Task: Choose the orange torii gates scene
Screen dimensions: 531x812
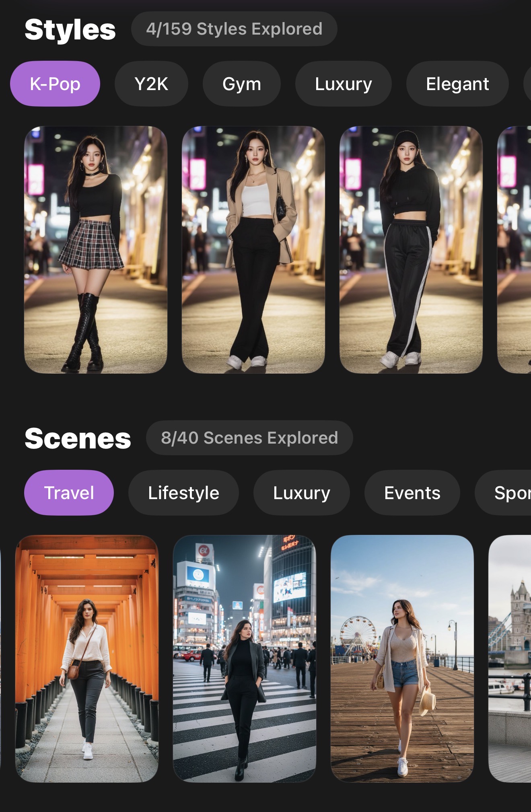Action: pyautogui.click(x=87, y=659)
